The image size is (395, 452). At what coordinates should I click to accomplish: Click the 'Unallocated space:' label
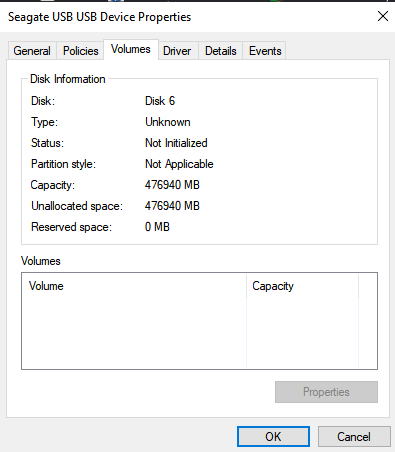click(77, 206)
